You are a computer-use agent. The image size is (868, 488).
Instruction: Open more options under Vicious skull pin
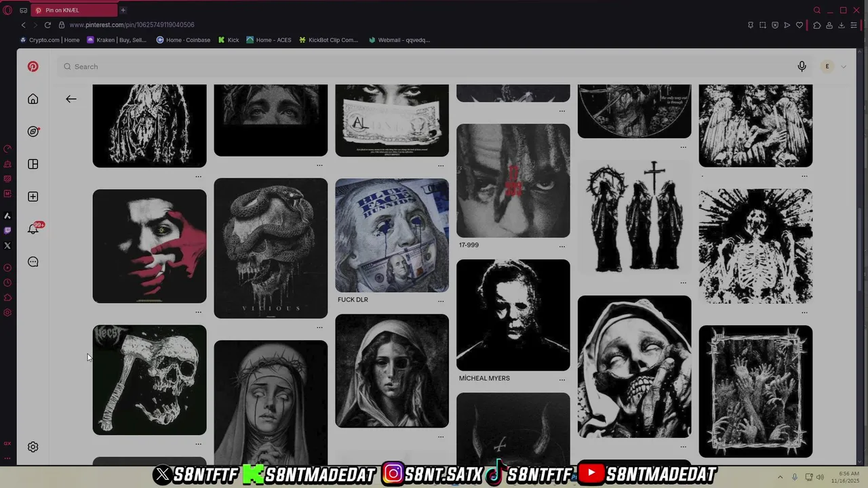319,328
